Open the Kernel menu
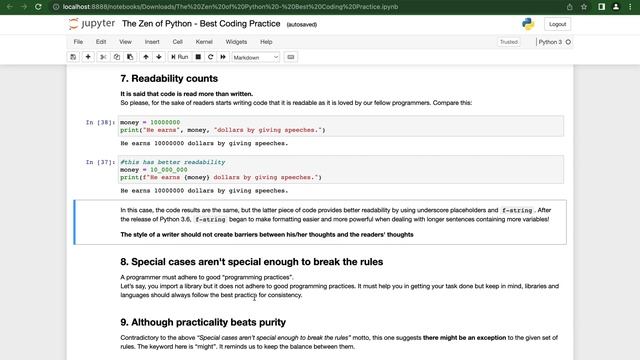The width and height of the screenshot is (640, 360). click(x=204, y=42)
